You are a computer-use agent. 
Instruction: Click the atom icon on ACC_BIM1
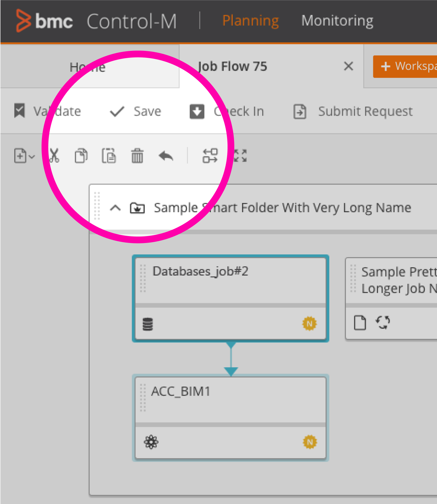(x=151, y=442)
